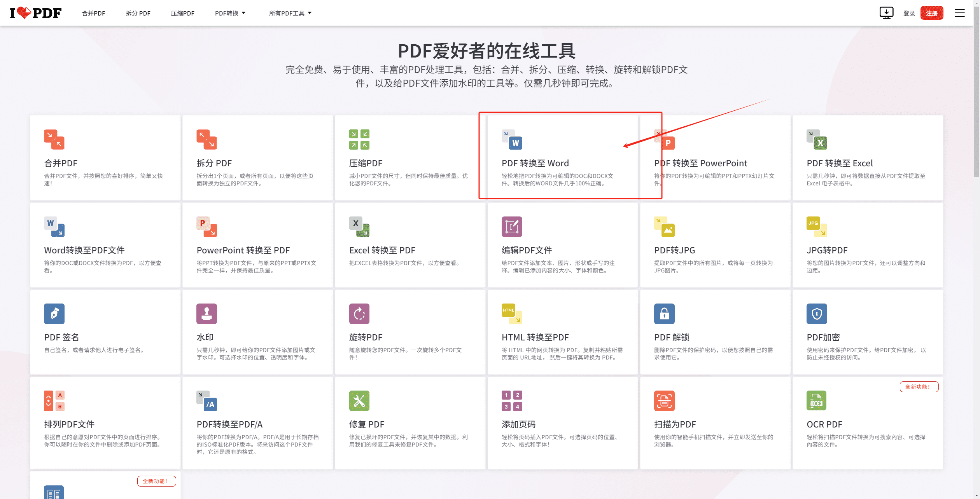Open the JPG转PDF title text
Image resolution: width=980 pixels, height=499 pixels.
(827, 250)
